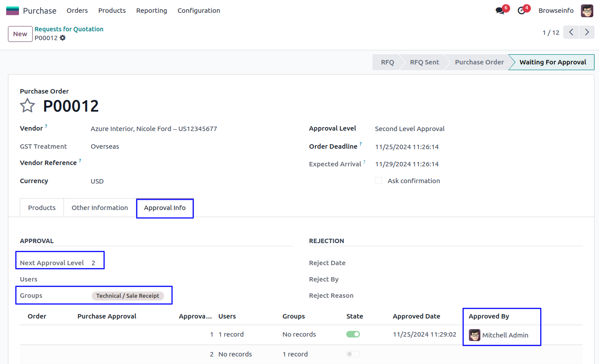
Task: Switch to the Other Information tab
Action: tap(100, 208)
